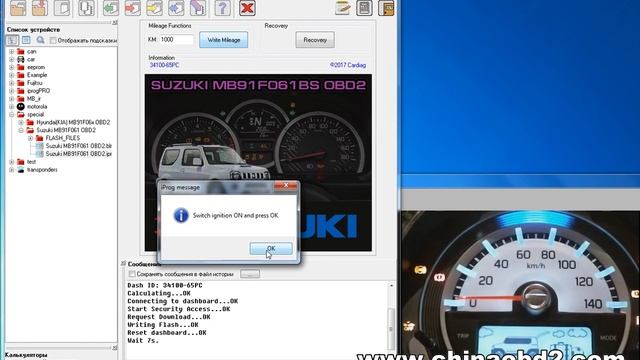Click the folder with red down arrow icon

click(40, 8)
